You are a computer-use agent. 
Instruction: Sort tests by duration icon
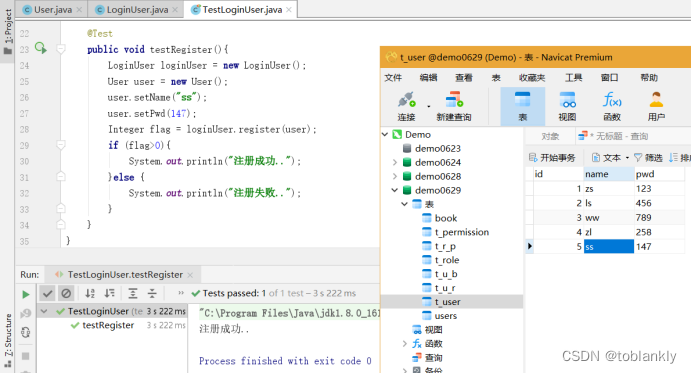tap(109, 293)
